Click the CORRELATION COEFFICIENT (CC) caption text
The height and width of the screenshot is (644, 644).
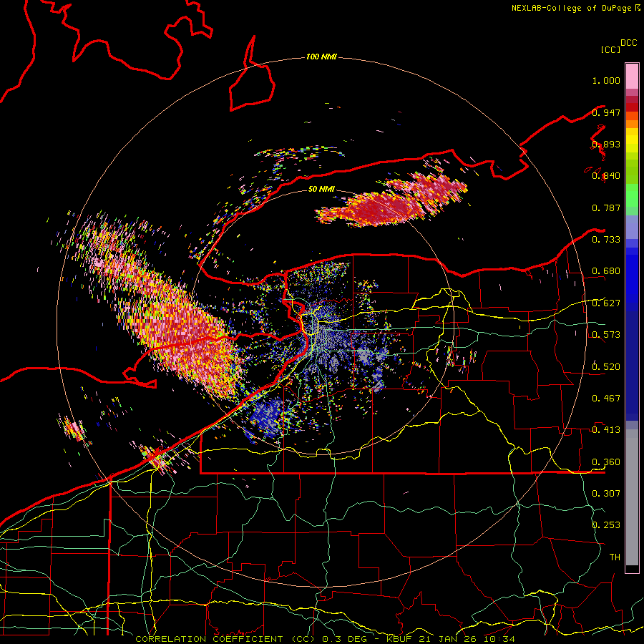click(225, 639)
